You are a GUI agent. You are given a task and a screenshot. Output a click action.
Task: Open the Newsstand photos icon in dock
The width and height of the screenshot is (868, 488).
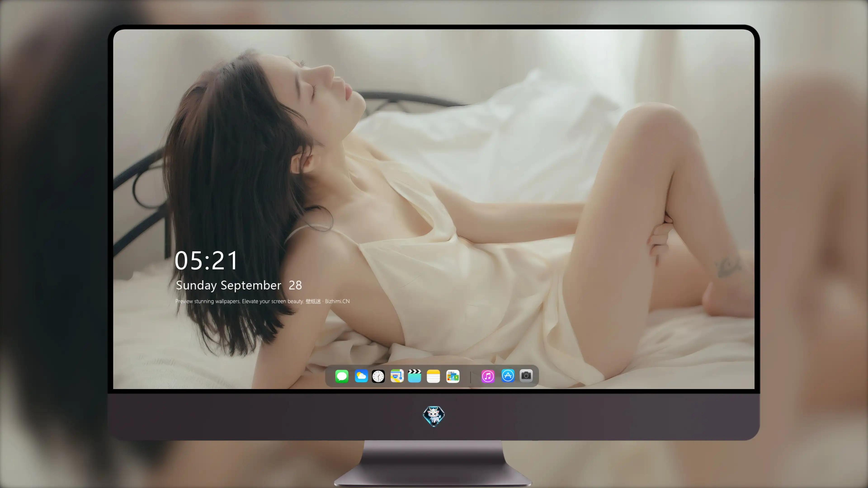click(453, 376)
